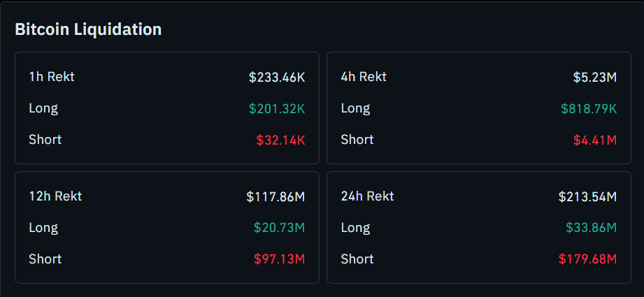The height and width of the screenshot is (297, 644).
Task: Select the 1h short value $32.14K
Action: [280, 140]
